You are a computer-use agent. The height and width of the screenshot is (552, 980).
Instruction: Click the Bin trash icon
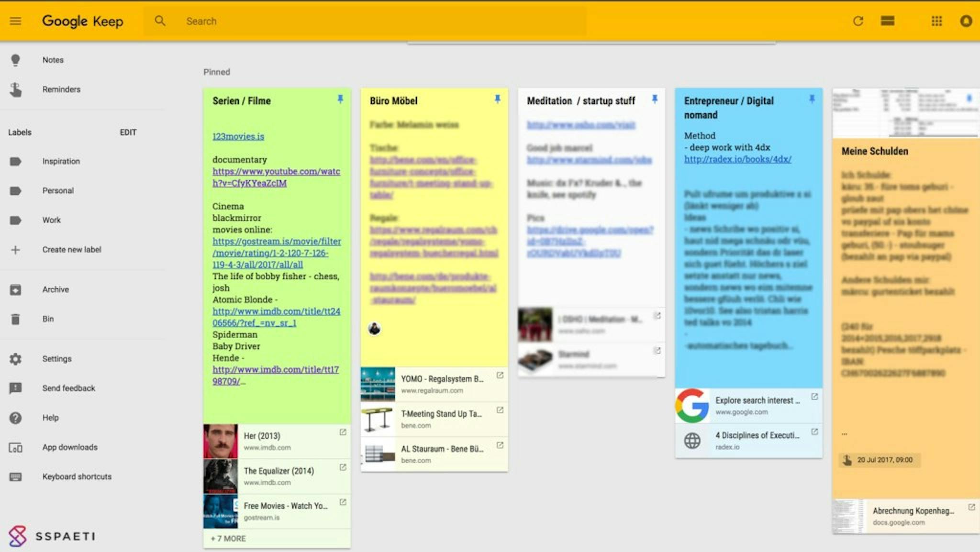pyautogui.click(x=15, y=319)
